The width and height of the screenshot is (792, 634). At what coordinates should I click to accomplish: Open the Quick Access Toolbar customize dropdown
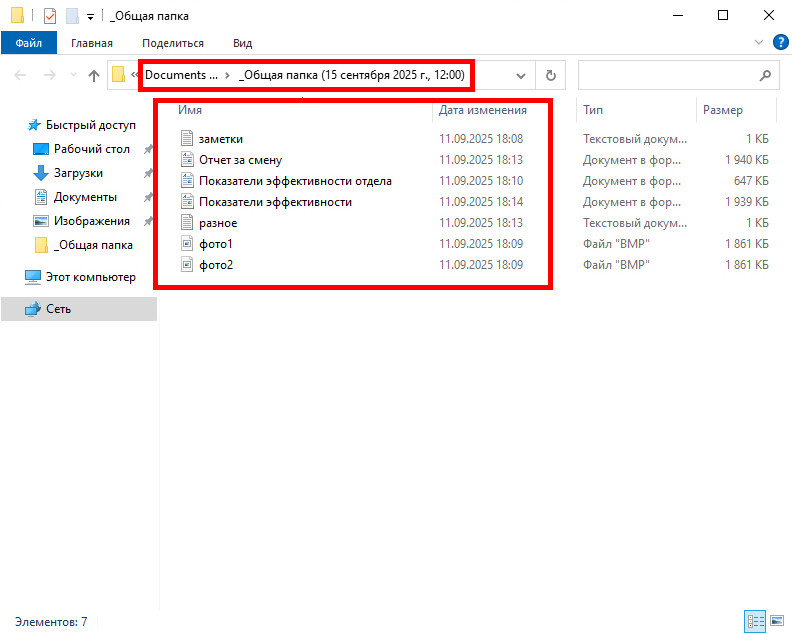90,17
